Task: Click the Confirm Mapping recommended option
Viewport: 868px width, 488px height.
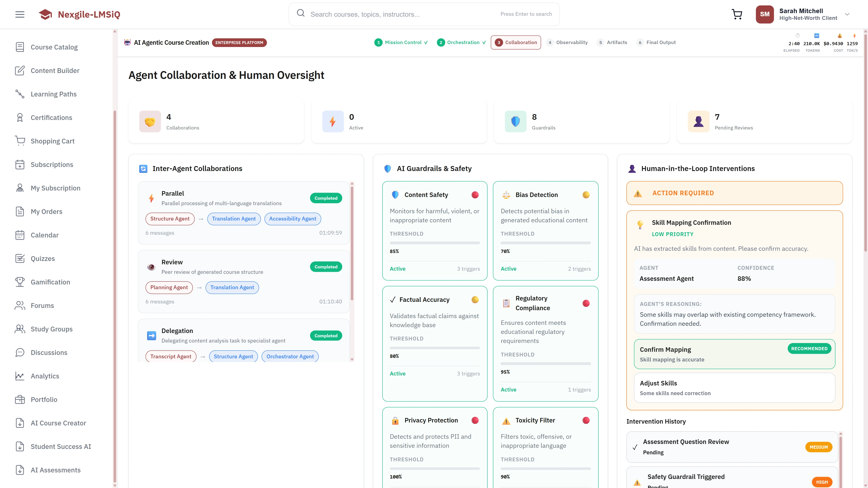Action: (734, 354)
